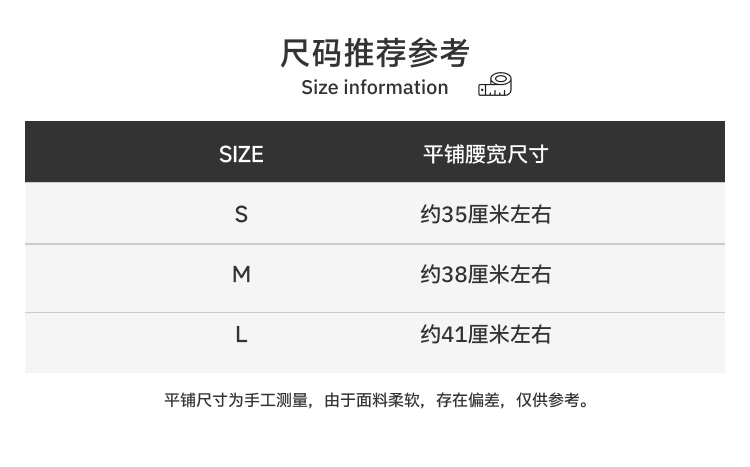Choose size M in the table
The width and height of the screenshot is (750, 467).
[241, 274]
